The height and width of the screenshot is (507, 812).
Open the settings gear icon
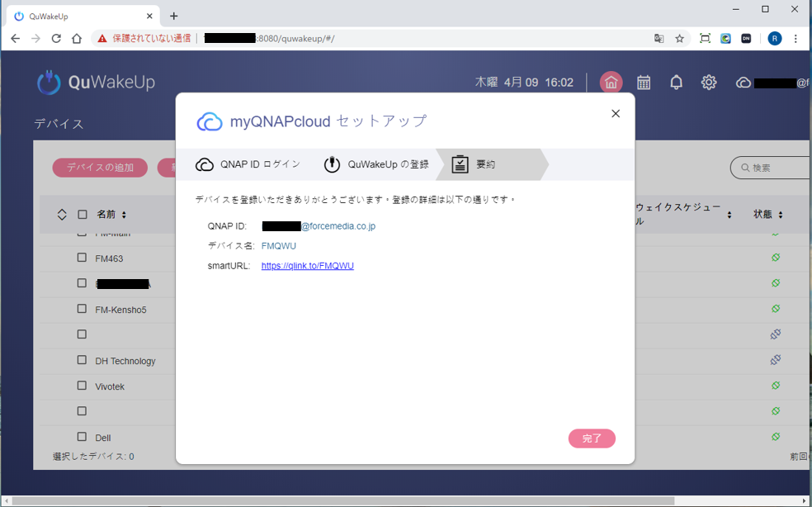[x=709, y=83]
